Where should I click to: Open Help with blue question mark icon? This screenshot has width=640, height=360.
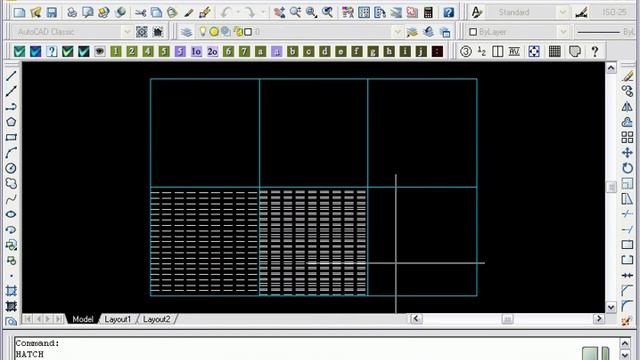coord(449,13)
